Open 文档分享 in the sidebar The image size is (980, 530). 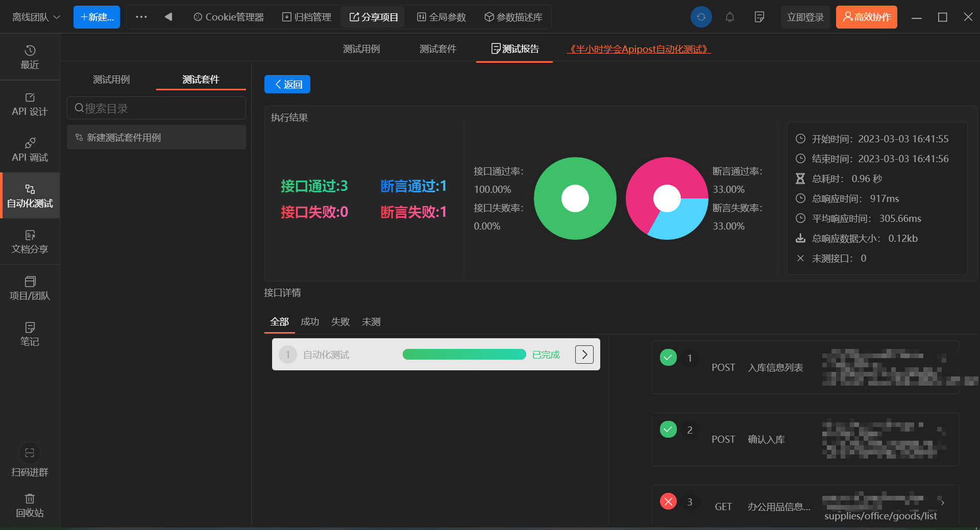[30, 242]
